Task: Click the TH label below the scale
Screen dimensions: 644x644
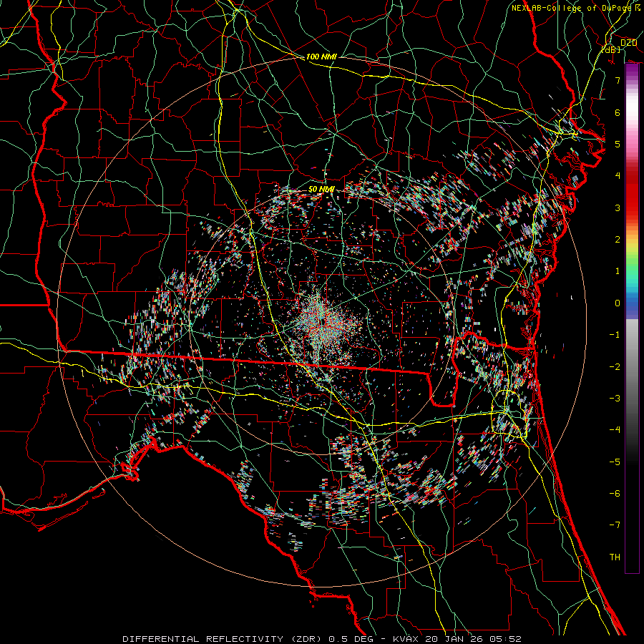Action: tap(614, 557)
